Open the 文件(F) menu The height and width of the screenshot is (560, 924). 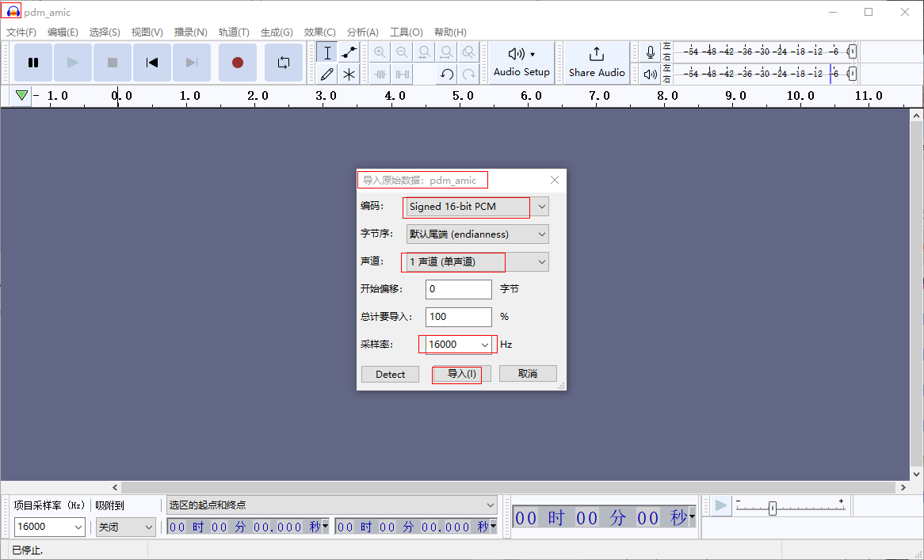pyautogui.click(x=21, y=32)
